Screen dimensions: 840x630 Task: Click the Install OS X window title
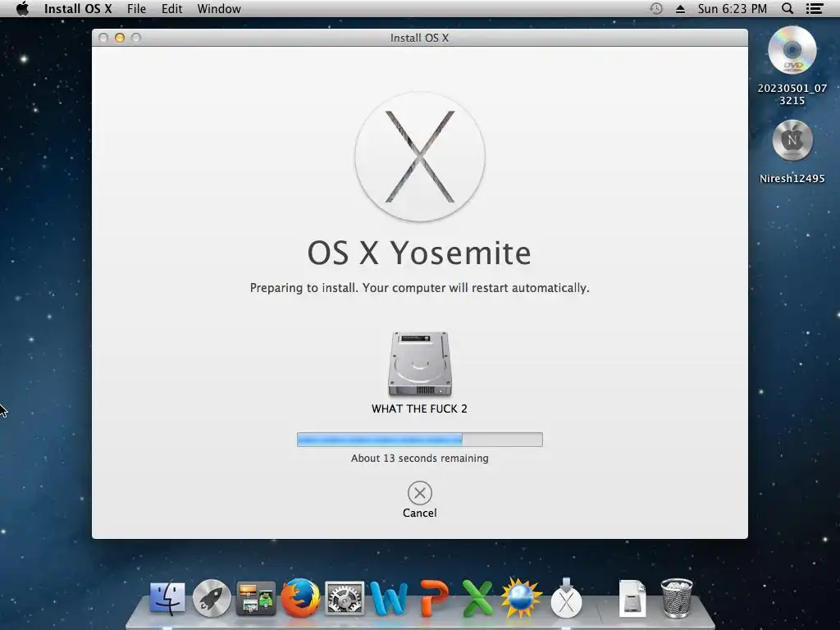pyautogui.click(x=419, y=38)
